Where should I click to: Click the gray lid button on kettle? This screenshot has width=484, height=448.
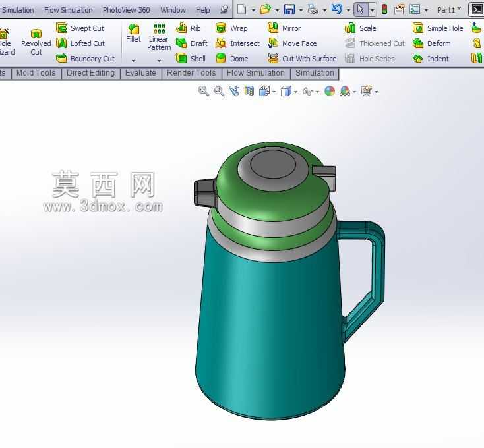pos(273,165)
